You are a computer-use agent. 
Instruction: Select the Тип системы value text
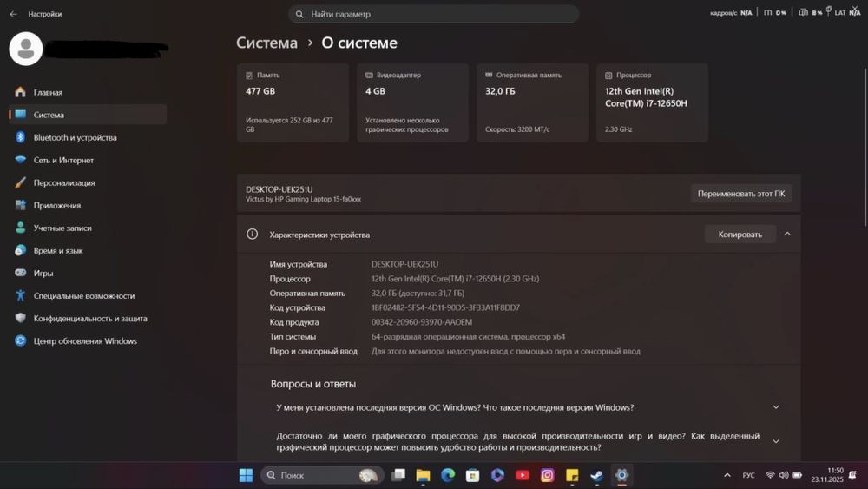pyautogui.click(x=469, y=336)
